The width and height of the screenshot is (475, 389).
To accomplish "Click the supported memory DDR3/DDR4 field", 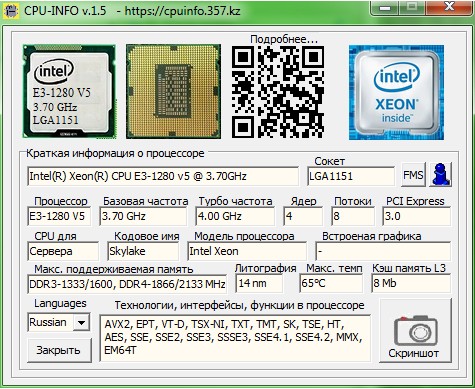I will (x=127, y=284).
